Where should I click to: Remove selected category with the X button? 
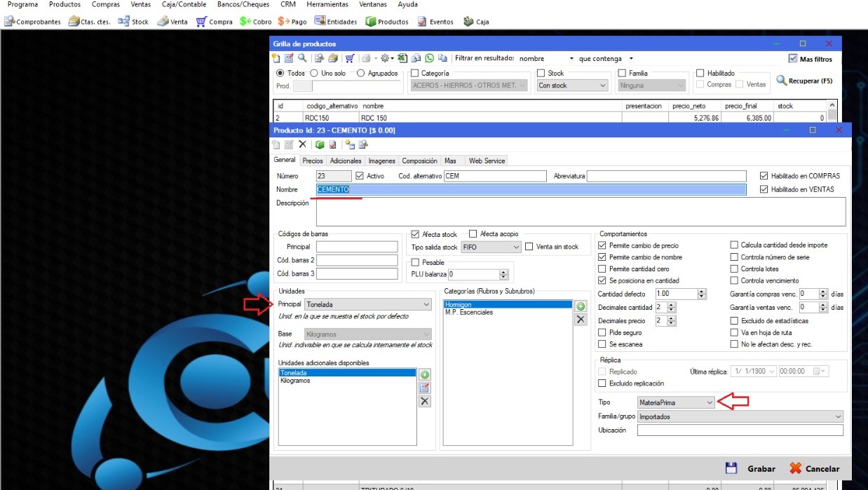[581, 320]
